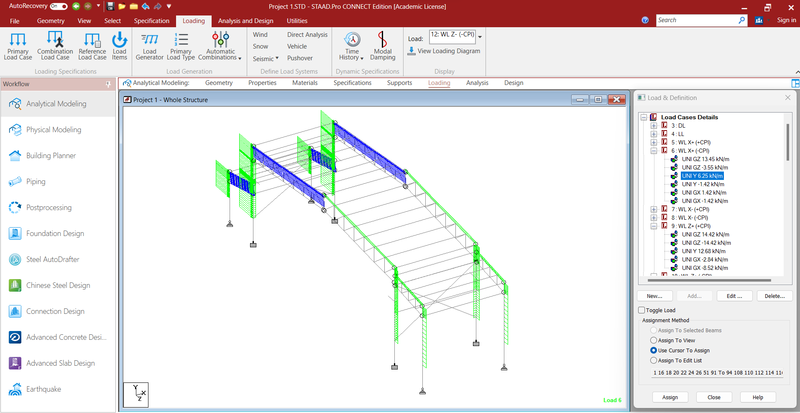This screenshot has width=800, height=413.
Task: Click the Search input field
Action: [696, 20]
